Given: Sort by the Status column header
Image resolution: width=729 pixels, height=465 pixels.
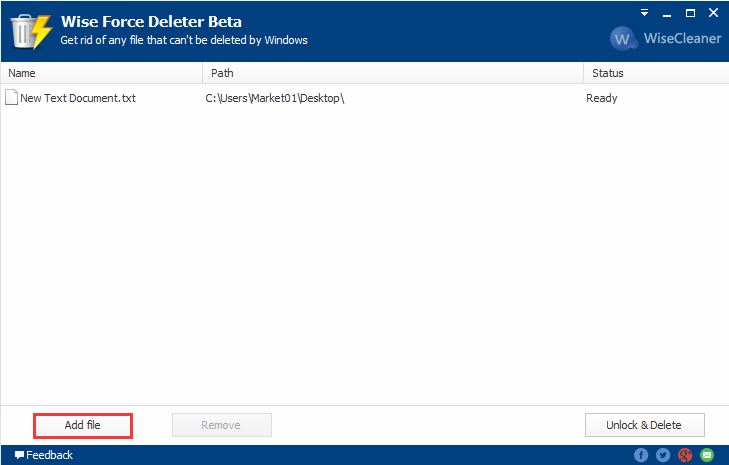Looking at the screenshot, I should pos(656,73).
